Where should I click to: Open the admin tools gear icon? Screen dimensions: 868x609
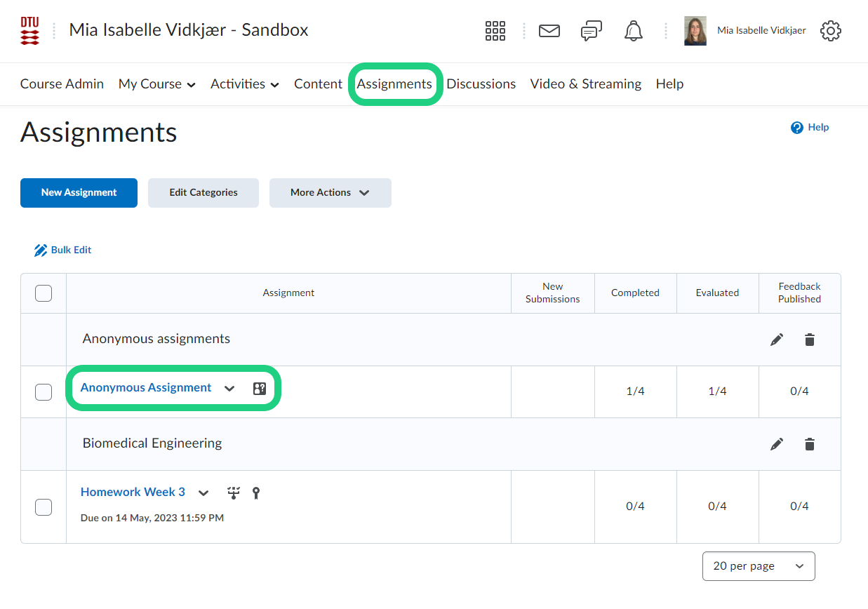(x=830, y=31)
